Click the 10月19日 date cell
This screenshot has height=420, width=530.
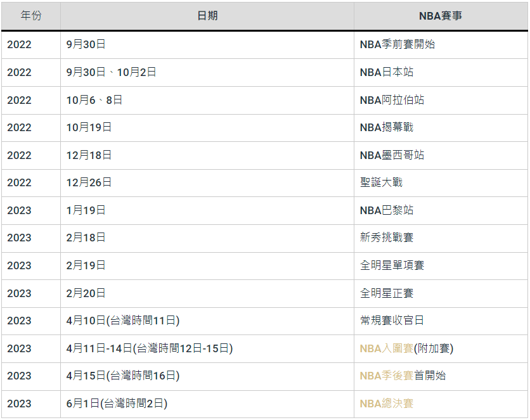coord(89,127)
